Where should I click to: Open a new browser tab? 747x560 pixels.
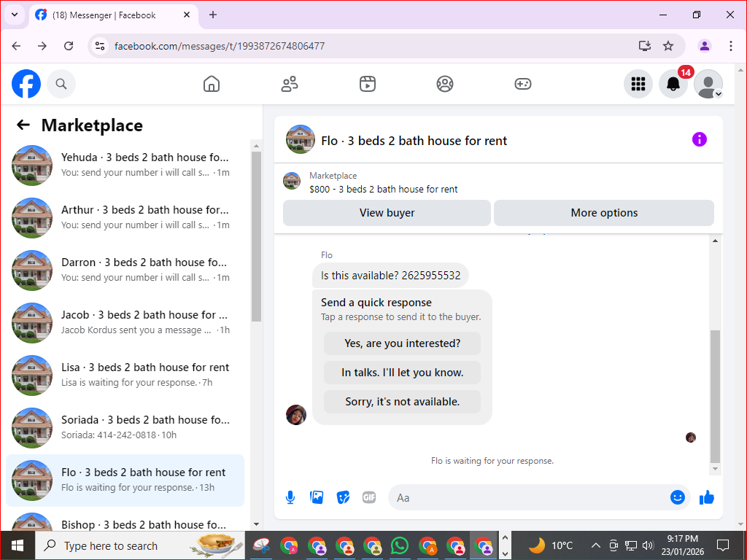[213, 15]
